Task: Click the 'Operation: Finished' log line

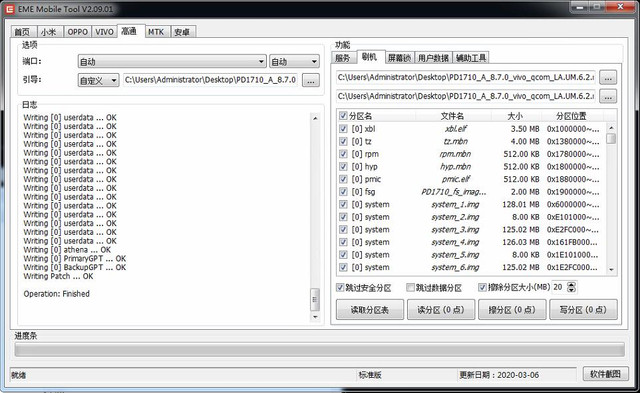Action: tap(56, 294)
